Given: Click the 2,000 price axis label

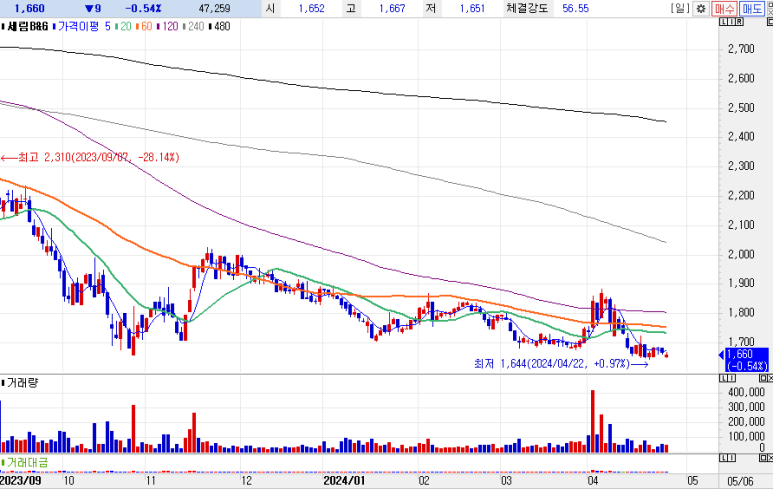Looking at the screenshot, I should pos(741,254).
